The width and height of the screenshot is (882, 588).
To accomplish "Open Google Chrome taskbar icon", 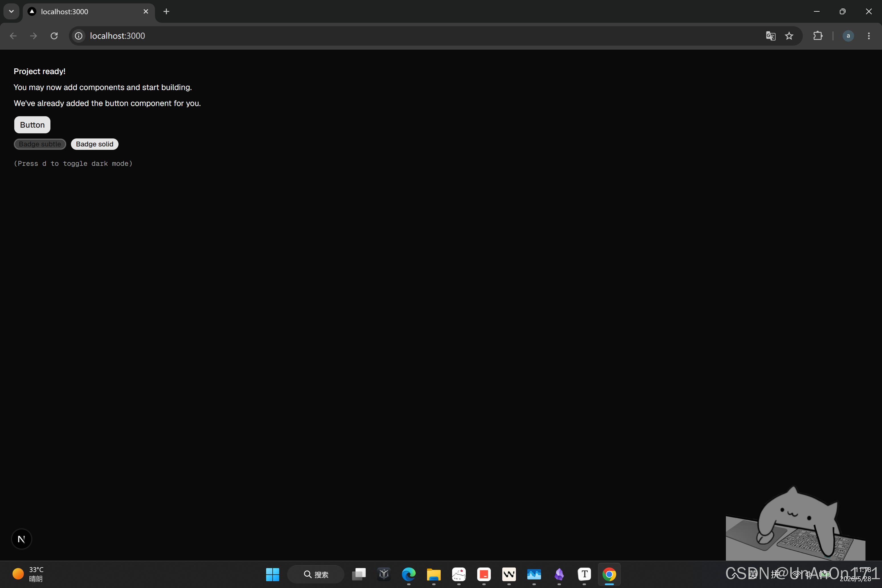I will pos(609,574).
